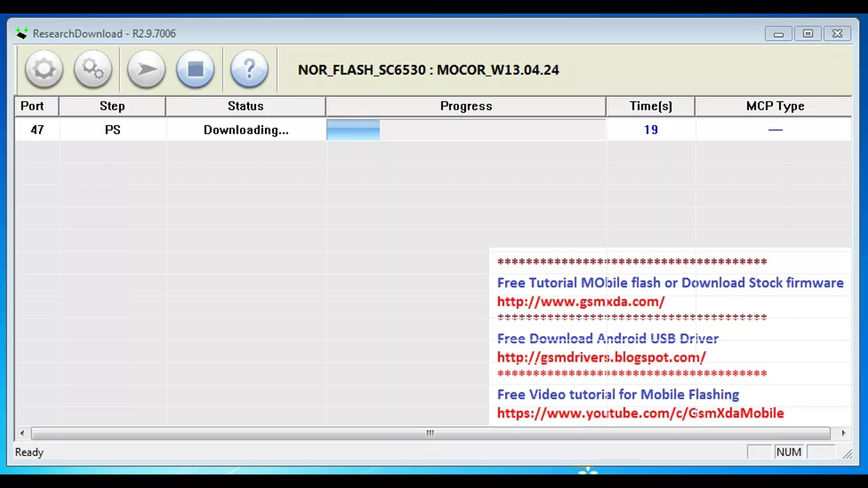Minimize the ResearchDownload window
The width and height of the screenshot is (868, 488).
click(778, 34)
